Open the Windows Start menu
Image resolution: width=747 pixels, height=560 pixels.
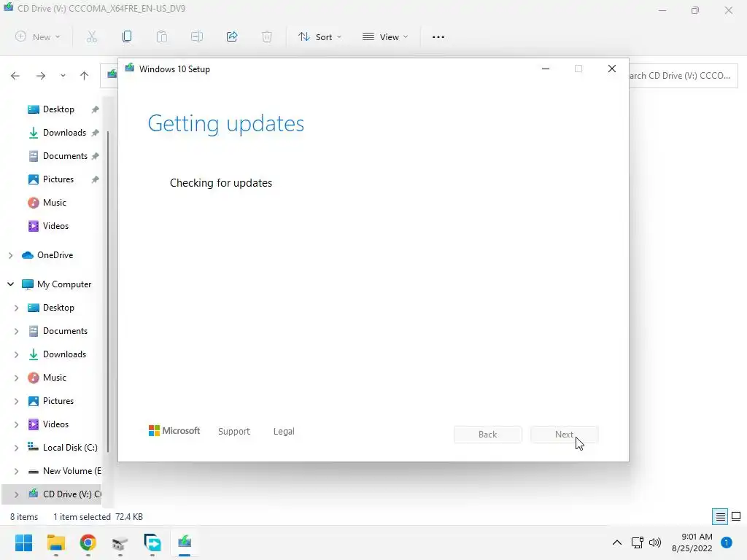(x=23, y=542)
